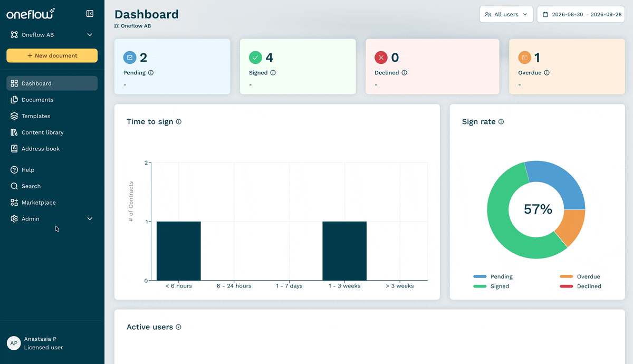Click the Help question mark icon
The width and height of the screenshot is (633, 364).
14,170
